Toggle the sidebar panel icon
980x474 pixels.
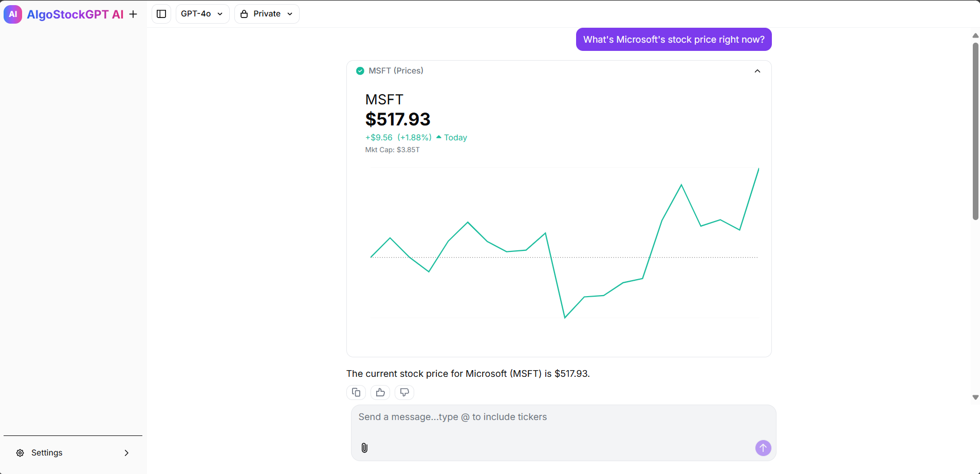pyautogui.click(x=161, y=14)
